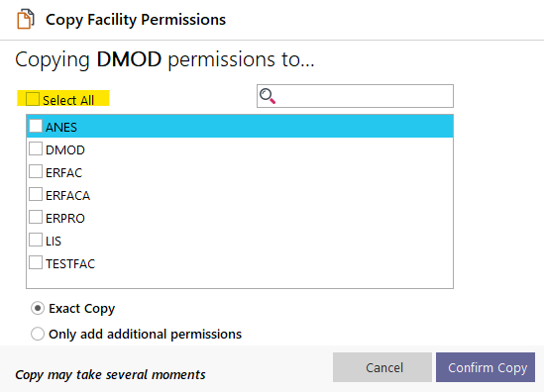This screenshot has height=392, width=544.
Task: Select the Exact Copy radio option
Action: pyautogui.click(x=38, y=308)
